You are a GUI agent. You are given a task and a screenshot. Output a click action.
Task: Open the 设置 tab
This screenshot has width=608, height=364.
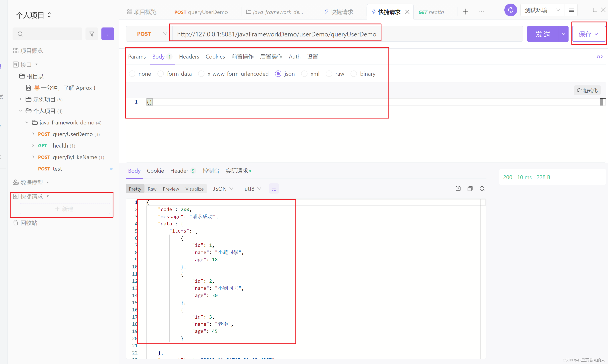[312, 57]
